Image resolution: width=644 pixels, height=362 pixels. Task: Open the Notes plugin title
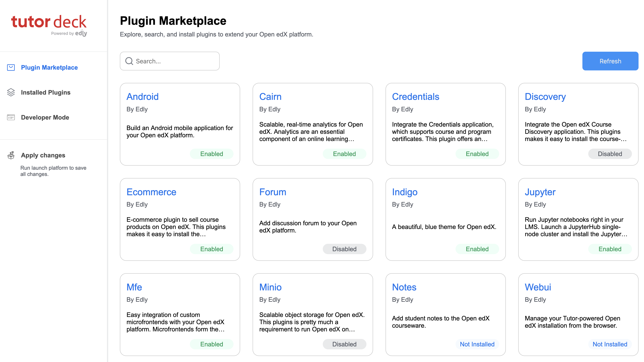404,287
